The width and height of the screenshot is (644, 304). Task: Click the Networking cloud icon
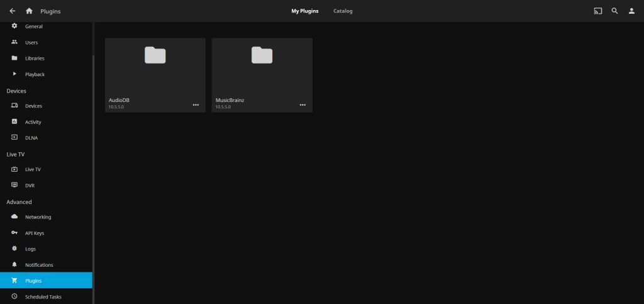pyautogui.click(x=14, y=217)
